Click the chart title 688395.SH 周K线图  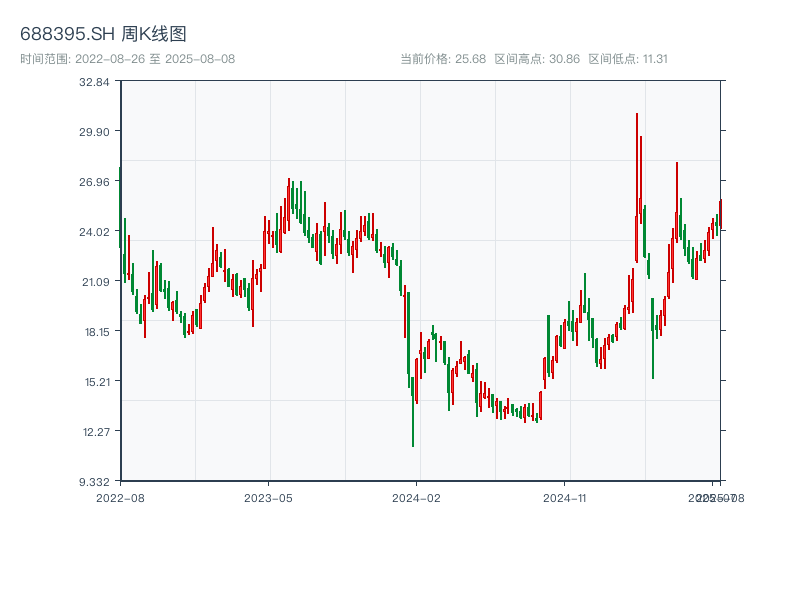(x=103, y=34)
